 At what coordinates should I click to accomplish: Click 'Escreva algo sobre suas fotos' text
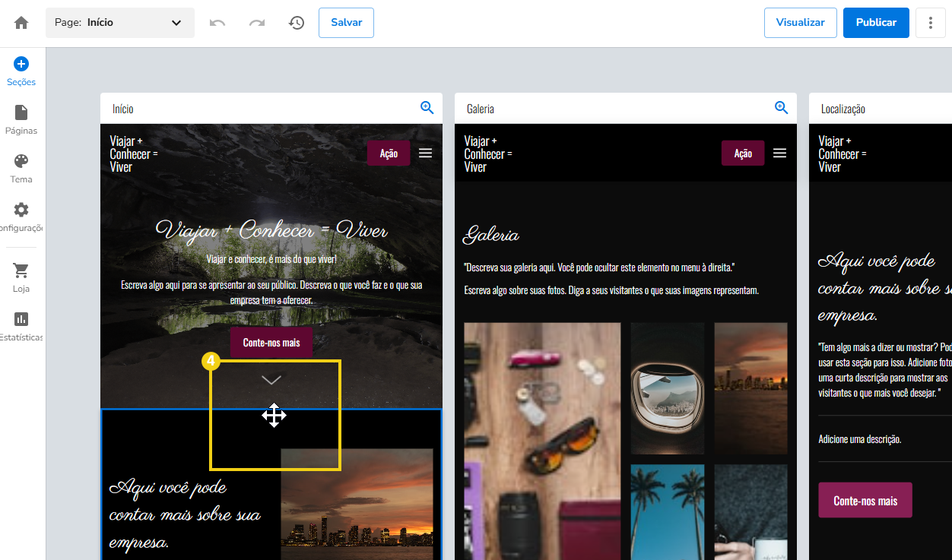tap(611, 290)
